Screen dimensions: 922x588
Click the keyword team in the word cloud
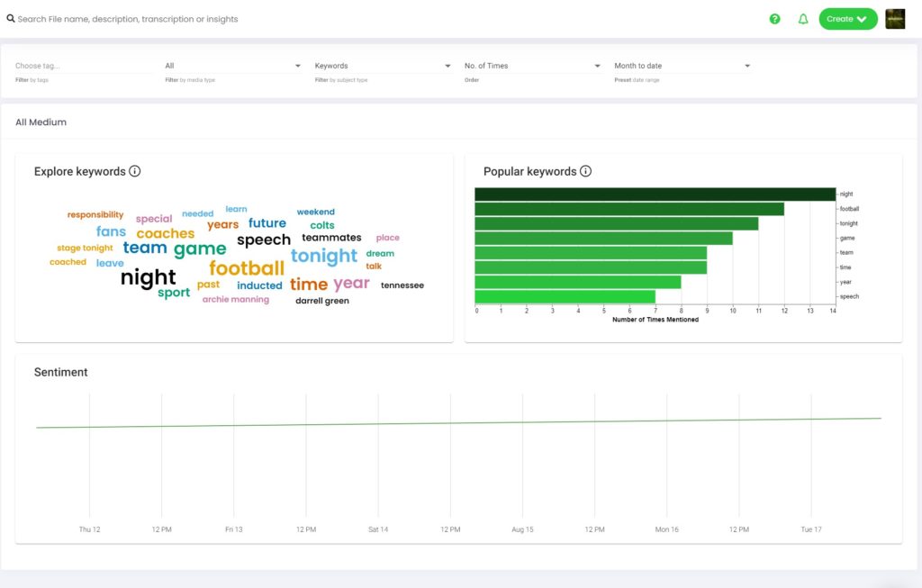coord(144,246)
